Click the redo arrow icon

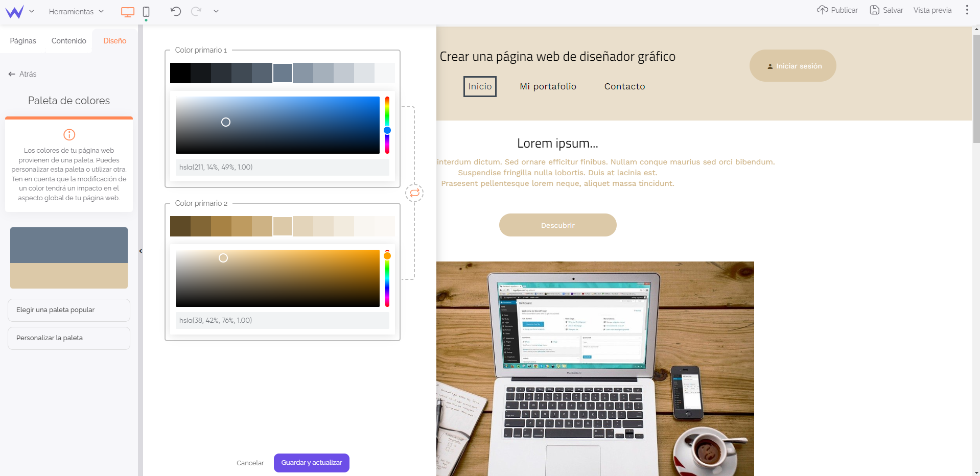pyautogui.click(x=196, y=11)
